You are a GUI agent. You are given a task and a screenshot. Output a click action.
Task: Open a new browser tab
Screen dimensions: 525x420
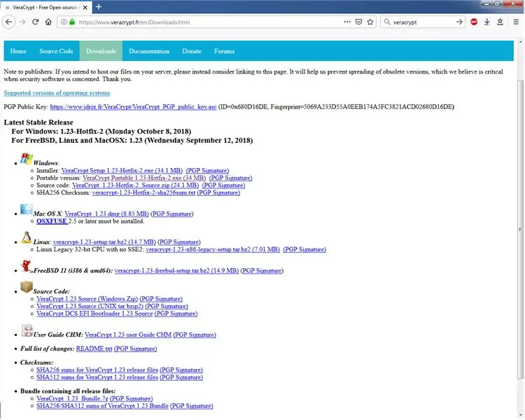point(99,7)
